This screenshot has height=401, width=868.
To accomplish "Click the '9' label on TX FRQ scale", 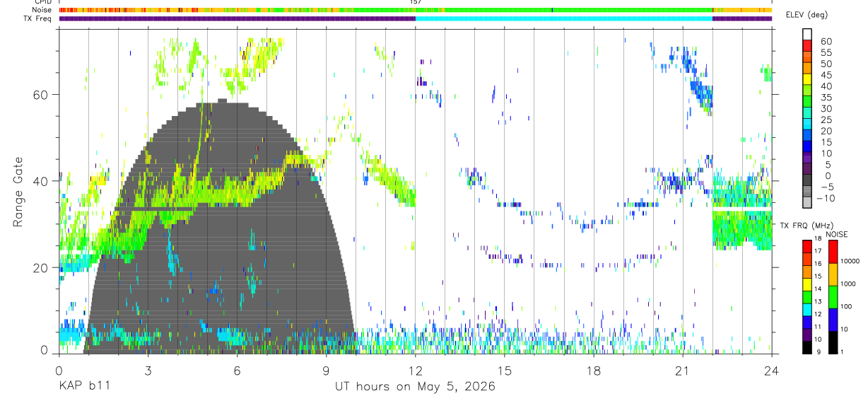I will [x=820, y=351].
